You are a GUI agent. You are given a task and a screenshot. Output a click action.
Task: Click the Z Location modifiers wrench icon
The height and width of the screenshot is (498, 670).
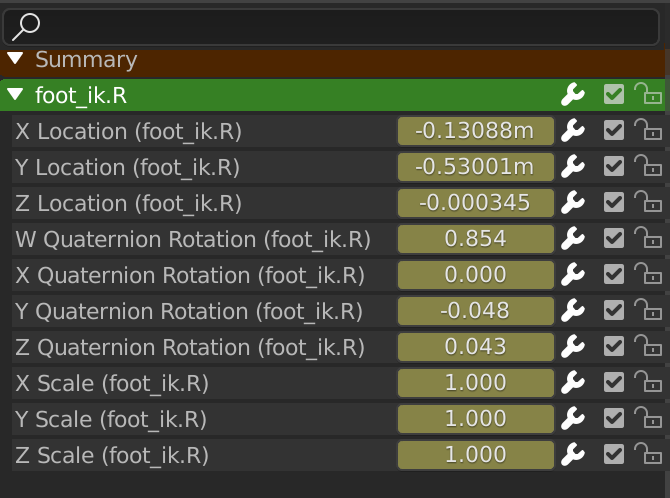[x=573, y=203]
